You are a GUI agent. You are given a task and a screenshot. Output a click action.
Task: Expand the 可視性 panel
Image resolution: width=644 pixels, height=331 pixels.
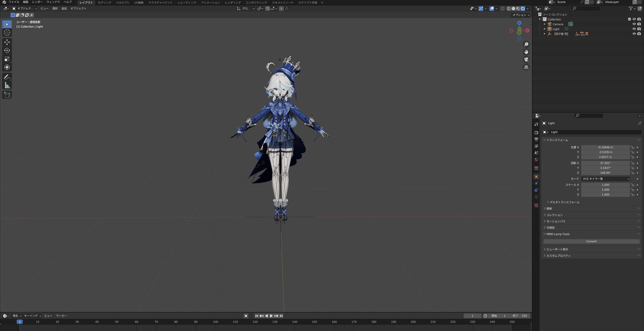tap(550, 228)
